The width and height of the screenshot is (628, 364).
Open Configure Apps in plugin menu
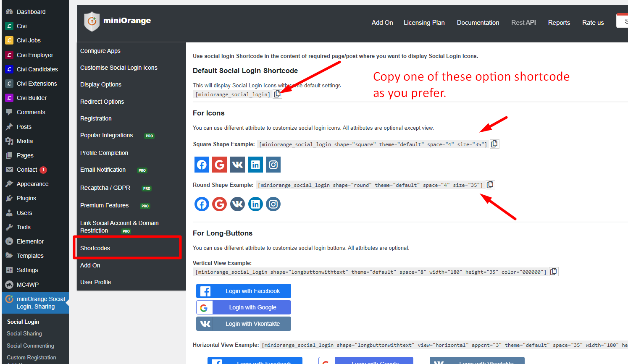point(100,51)
